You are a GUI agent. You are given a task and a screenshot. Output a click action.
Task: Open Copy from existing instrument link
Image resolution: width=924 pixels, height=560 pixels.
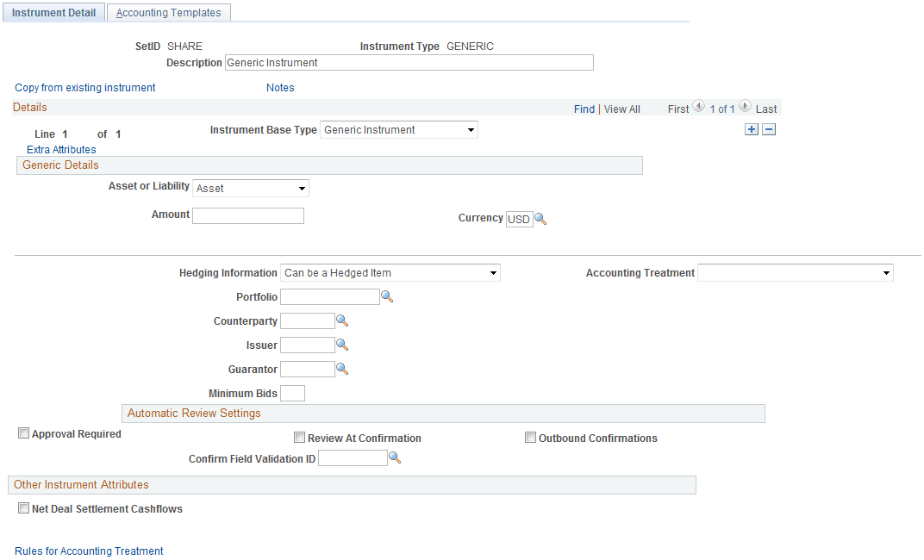point(84,88)
